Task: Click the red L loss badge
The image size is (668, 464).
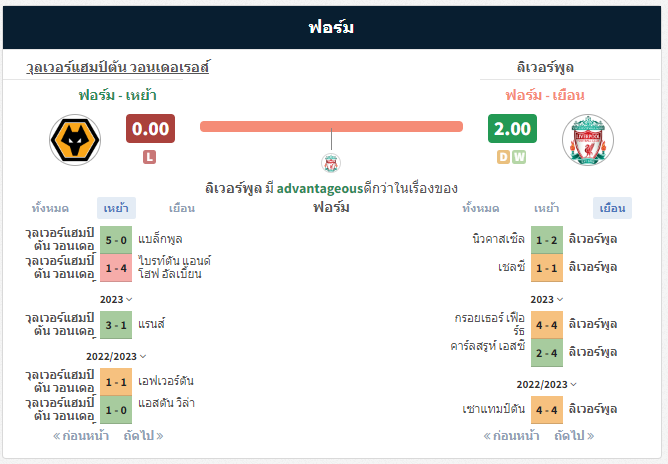Action: pyautogui.click(x=149, y=157)
